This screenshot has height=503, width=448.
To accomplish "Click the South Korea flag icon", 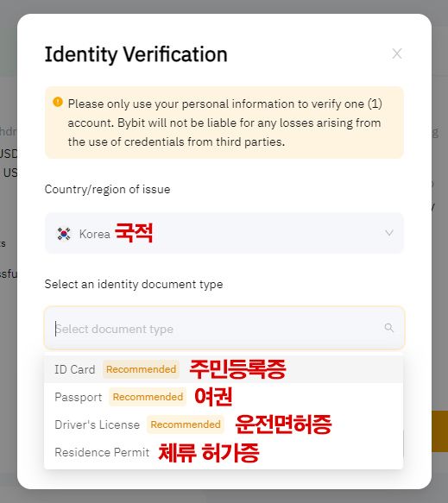I will (64, 234).
